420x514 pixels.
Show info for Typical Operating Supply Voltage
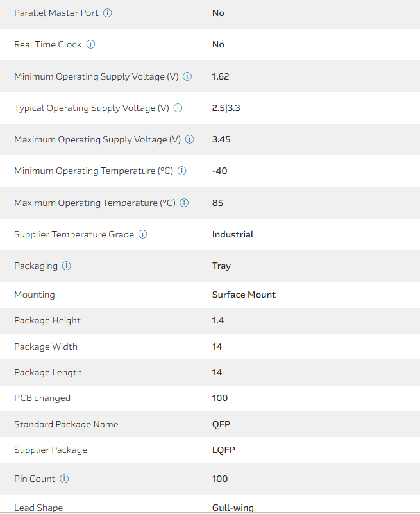point(178,108)
